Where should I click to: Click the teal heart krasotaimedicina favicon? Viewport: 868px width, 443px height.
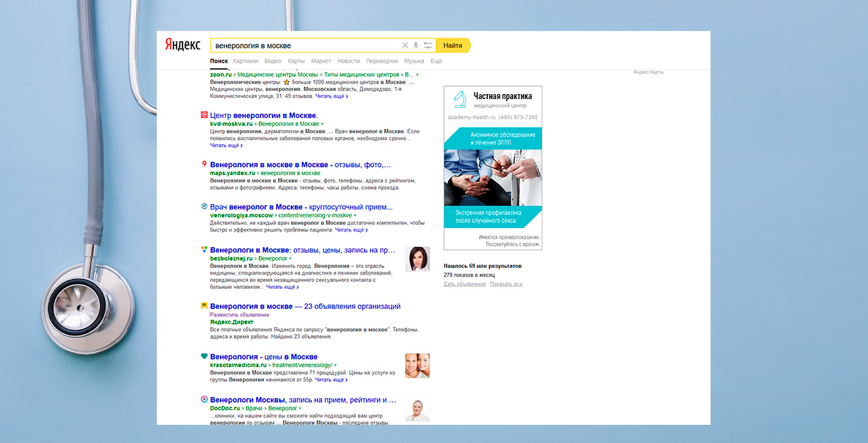[x=204, y=356]
